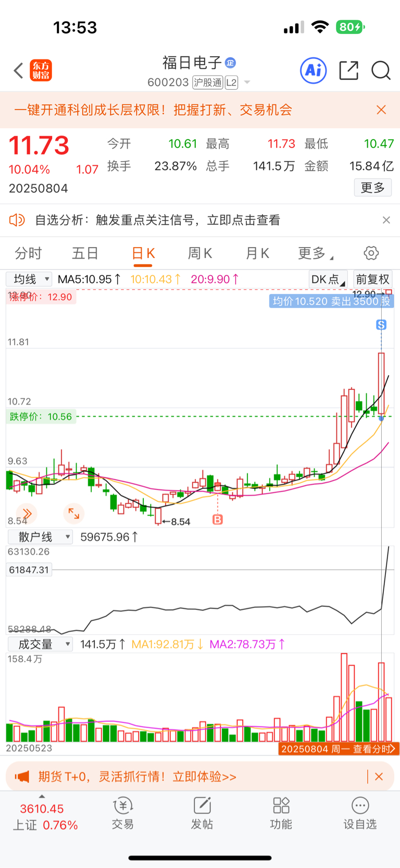
Task: Open the 前复权 adjustment selector
Action: coord(372,279)
